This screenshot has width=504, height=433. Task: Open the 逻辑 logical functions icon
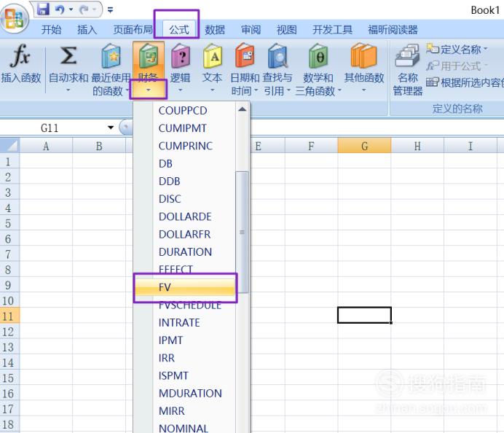pyautogui.click(x=180, y=55)
